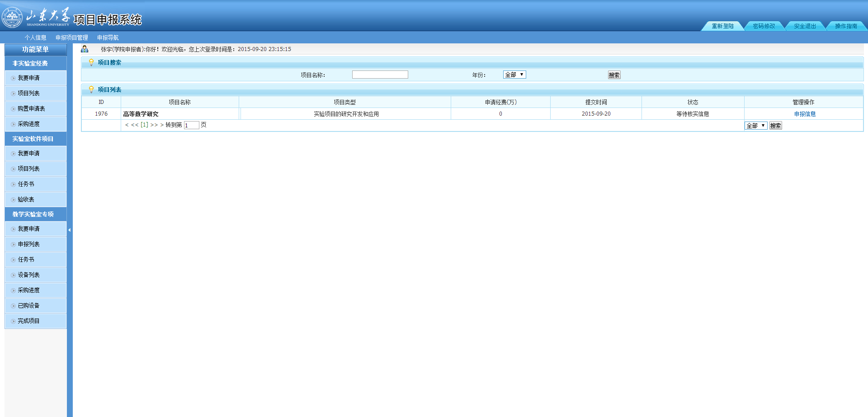
Task: Click the 重新登陆 tab
Action: 722,26
